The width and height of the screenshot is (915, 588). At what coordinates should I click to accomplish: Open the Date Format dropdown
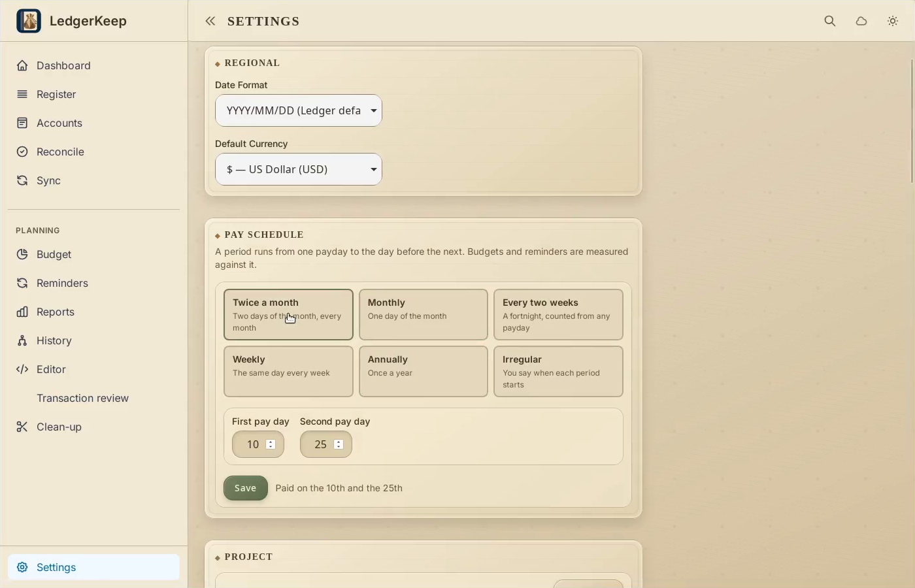(299, 110)
